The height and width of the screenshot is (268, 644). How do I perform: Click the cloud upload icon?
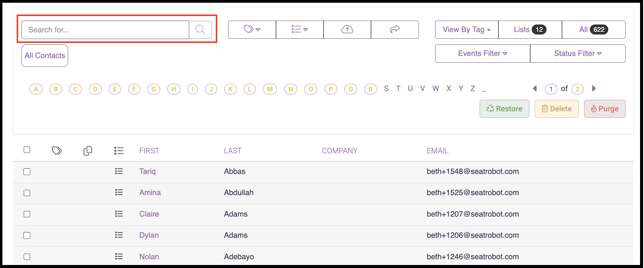click(x=347, y=30)
